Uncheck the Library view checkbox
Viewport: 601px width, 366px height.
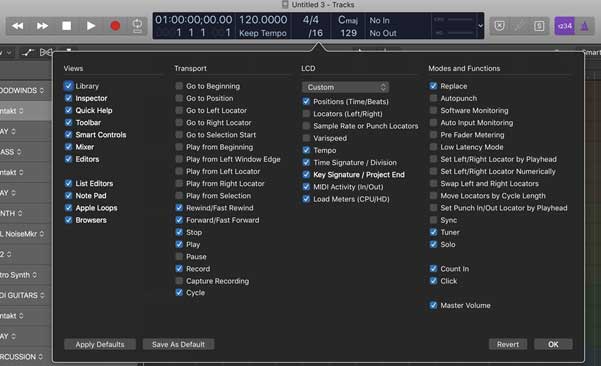tap(68, 85)
